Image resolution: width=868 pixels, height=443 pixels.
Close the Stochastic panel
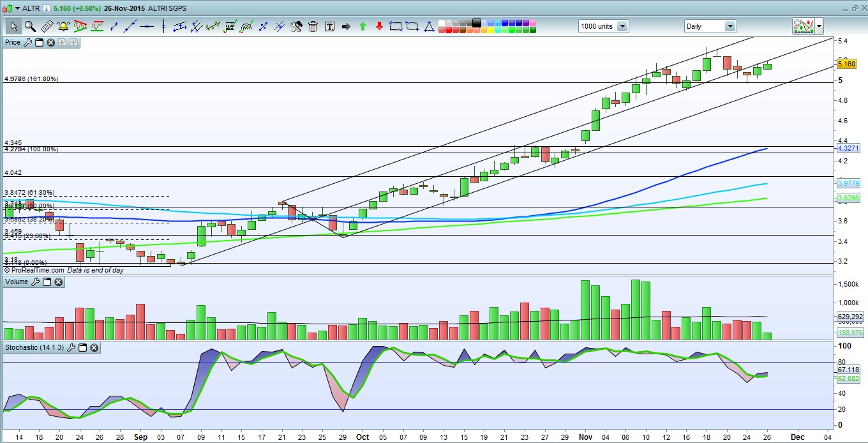[x=94, y=348]
